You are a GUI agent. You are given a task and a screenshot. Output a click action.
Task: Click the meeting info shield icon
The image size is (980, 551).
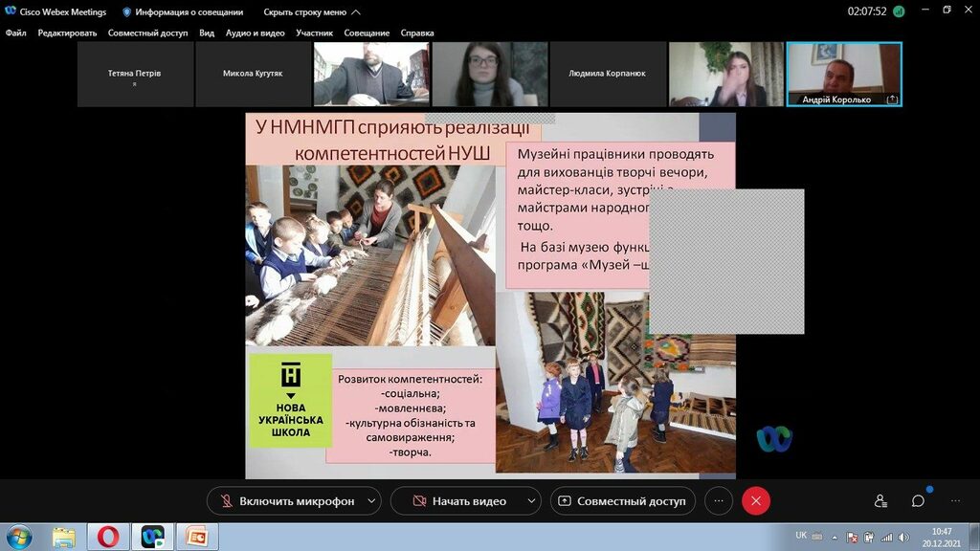coord(126,12)
